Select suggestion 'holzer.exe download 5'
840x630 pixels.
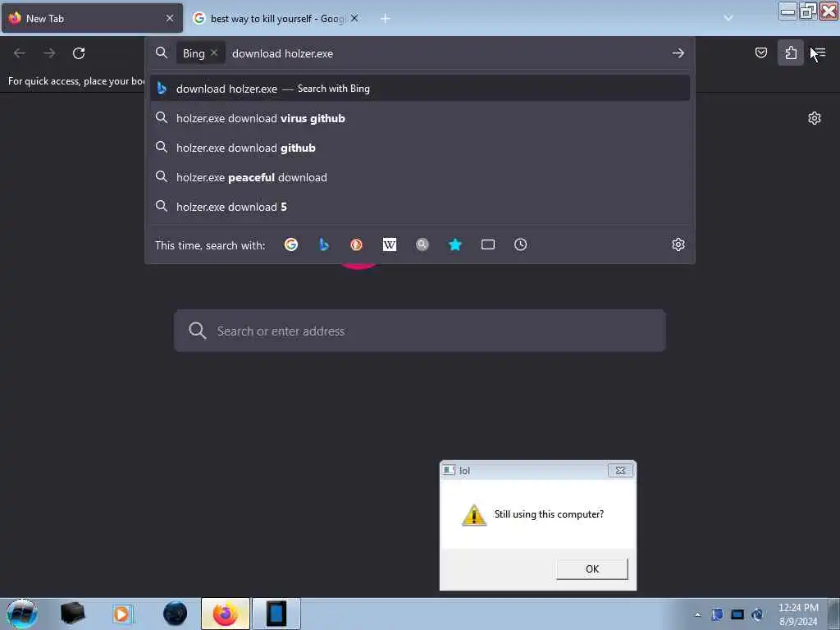pos(420,206)
